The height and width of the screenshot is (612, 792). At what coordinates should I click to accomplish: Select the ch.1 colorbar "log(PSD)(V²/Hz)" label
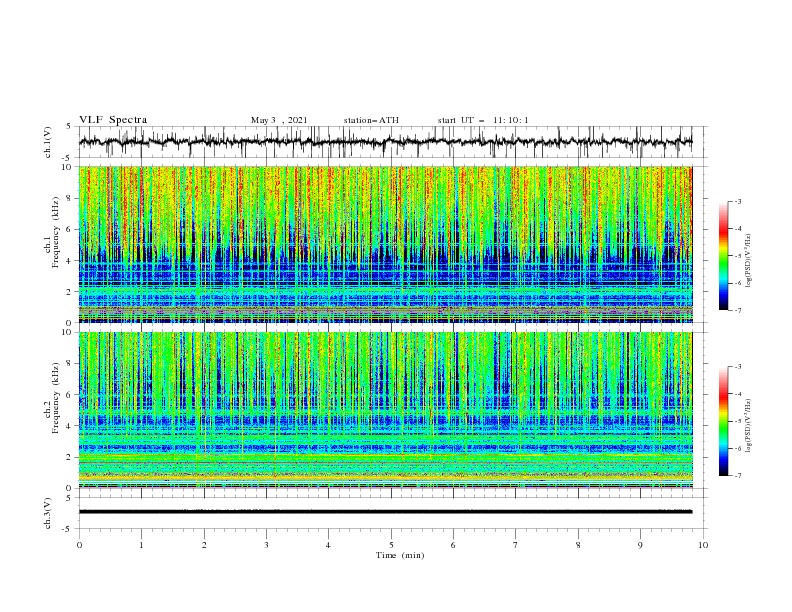tap(748, 261)
